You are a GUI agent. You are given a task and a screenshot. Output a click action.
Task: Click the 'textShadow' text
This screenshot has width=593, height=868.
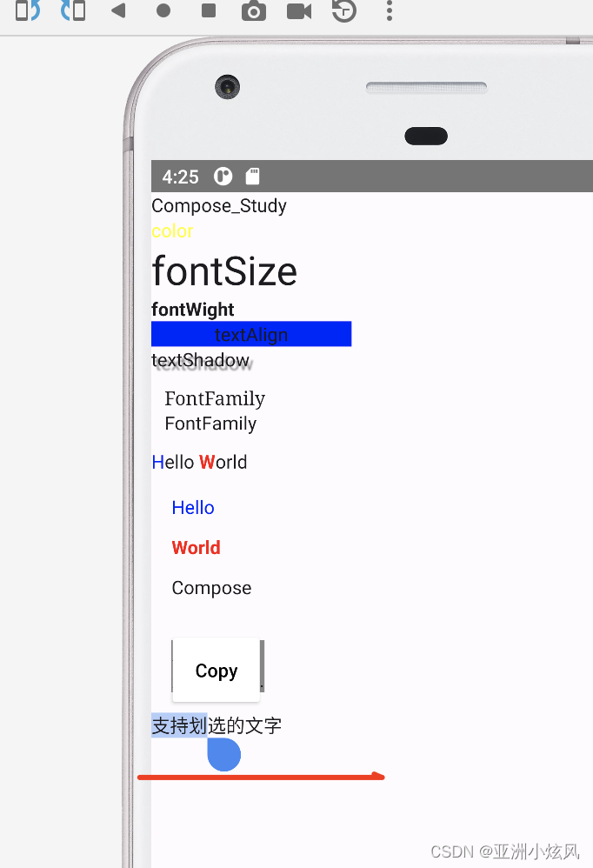pos(202,360)
